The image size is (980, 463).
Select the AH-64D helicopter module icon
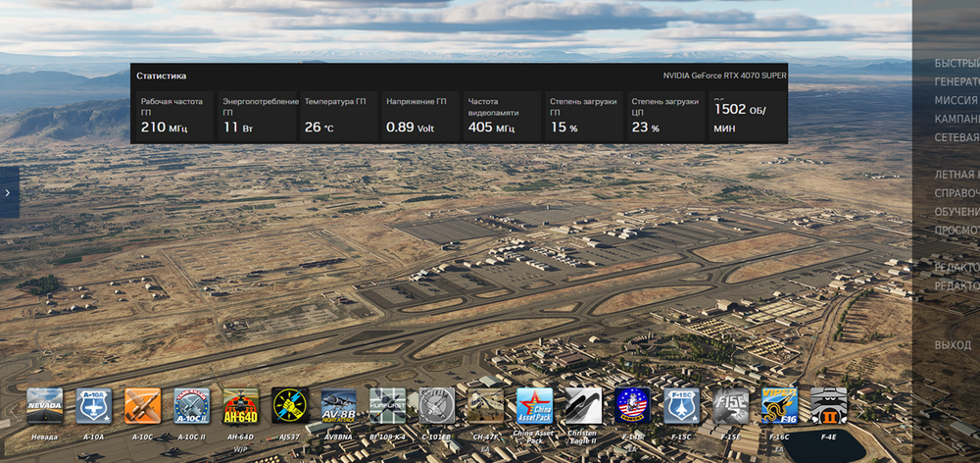coord(241,405)
